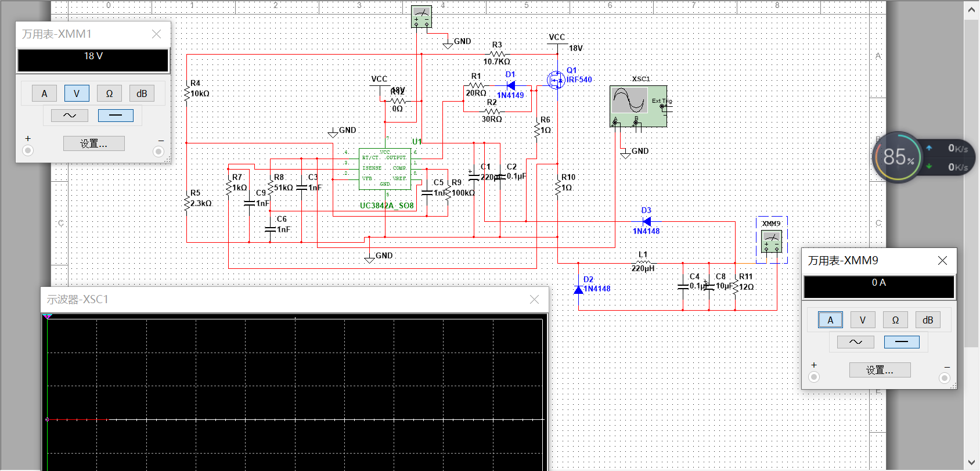Switch XMM9 to DC signal mode

click(902, 341)
